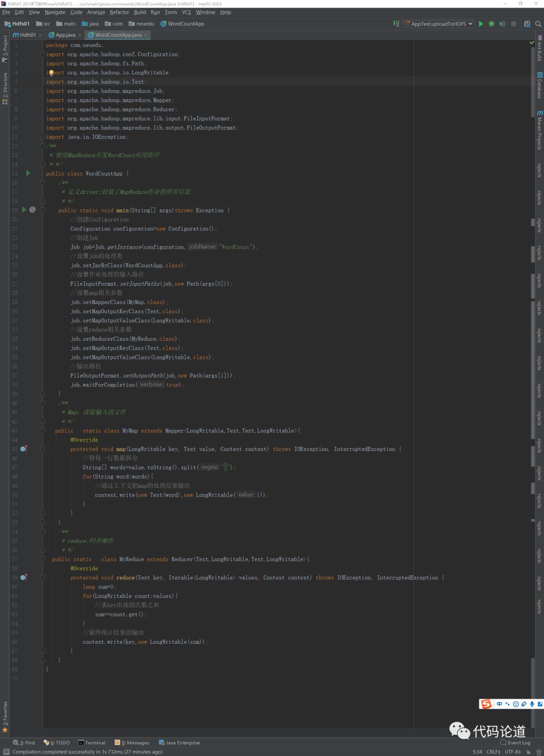Open the Ant Build tool window
The image size is (544, 756).
(x=539, y=48)
